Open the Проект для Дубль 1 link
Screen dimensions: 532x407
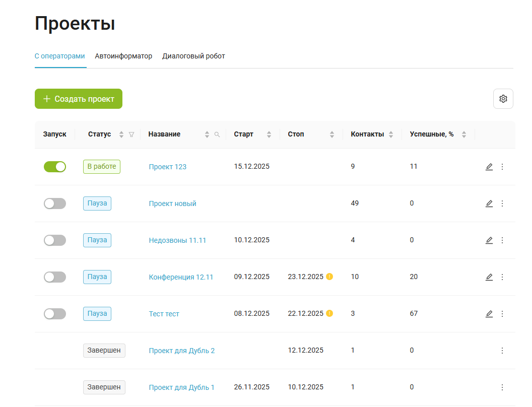click(181, 387)
